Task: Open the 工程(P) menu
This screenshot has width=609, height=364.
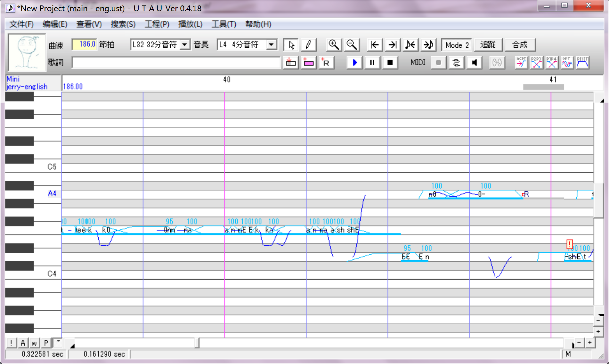Action: (157, 24)
